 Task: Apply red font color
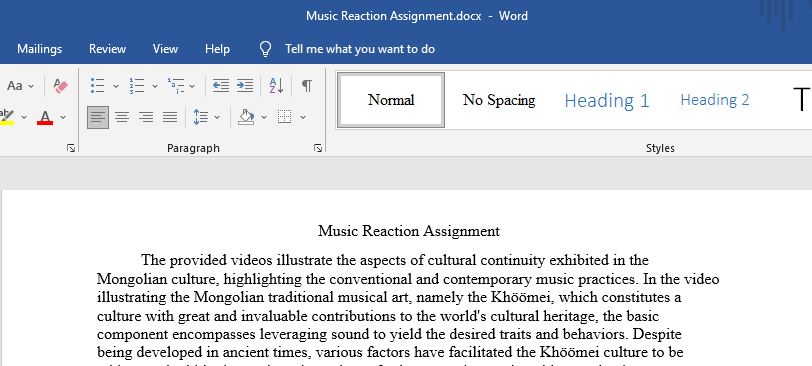[x=45, y=118]
